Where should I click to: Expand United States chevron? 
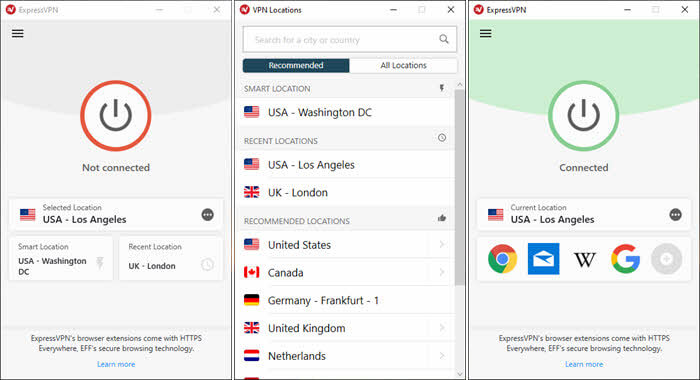tap(442, 244)
